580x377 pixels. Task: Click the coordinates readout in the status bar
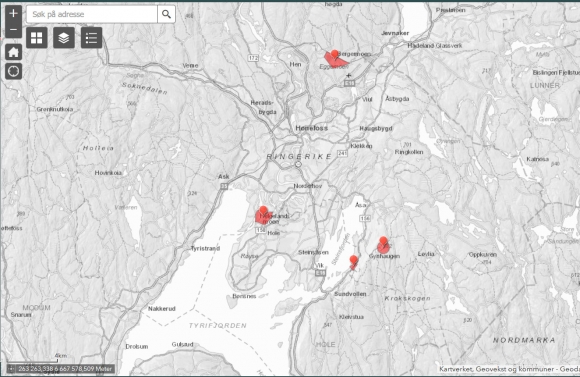(x=65, y=368)
